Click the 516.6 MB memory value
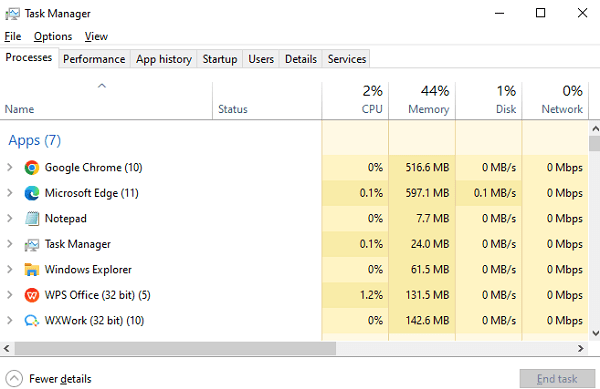 [x=427, y=168]
